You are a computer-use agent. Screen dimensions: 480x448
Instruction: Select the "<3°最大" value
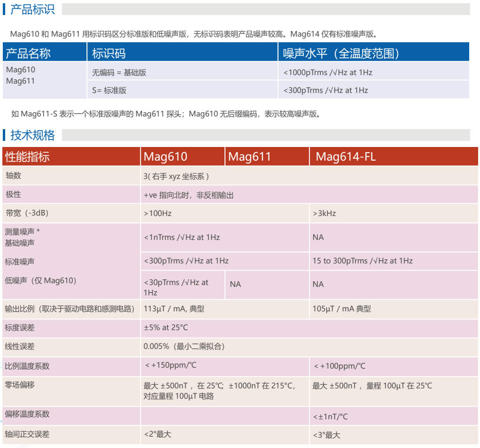click(326, 435)
